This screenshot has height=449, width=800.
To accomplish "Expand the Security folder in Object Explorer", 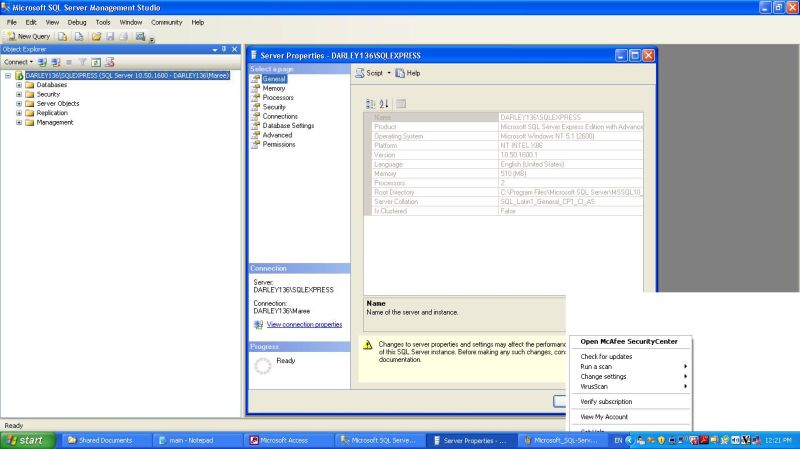I will 19,94.
